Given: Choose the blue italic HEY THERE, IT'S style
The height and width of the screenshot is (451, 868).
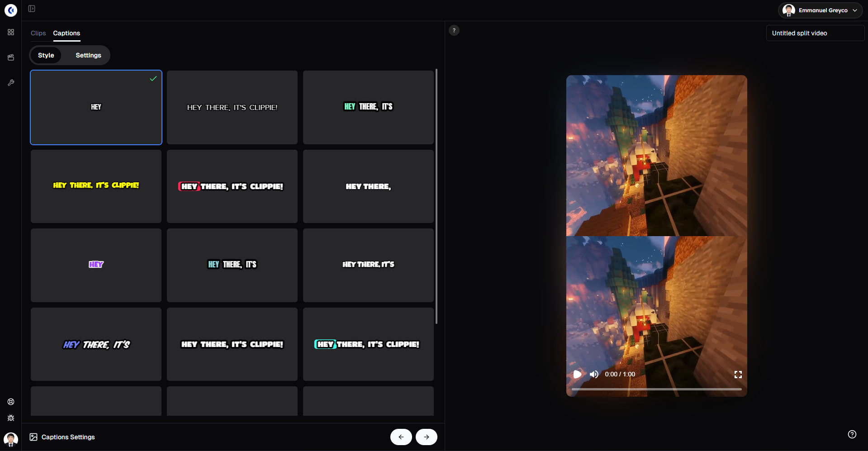Looking at the screenshot, I should pos(96,344).
